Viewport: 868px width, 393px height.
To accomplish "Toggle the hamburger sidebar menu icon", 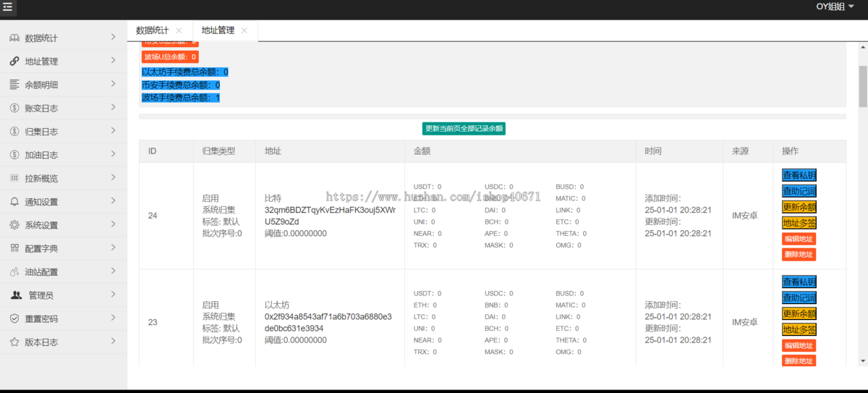I will click(x=8, y=7).
